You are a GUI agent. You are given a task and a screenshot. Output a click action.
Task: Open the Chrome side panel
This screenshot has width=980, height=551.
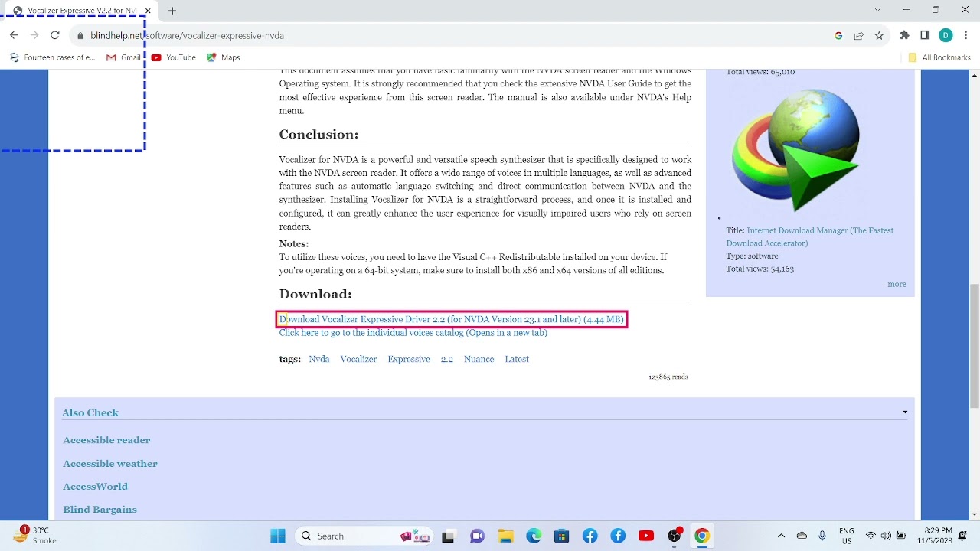[925, 35]
